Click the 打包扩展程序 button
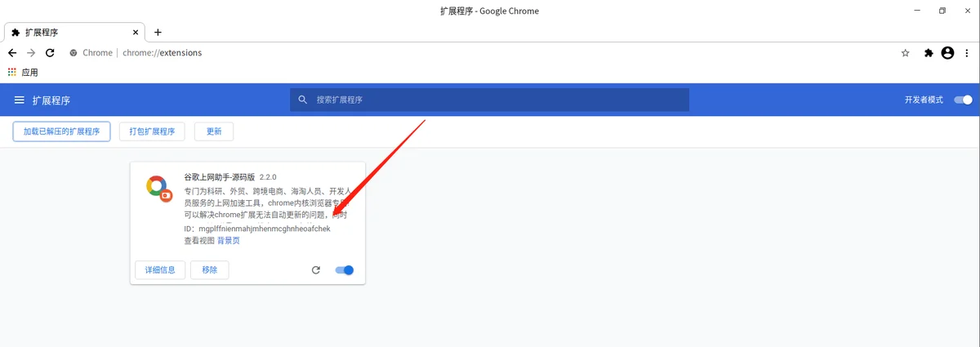 pyautogui.click(x=152, y=131)
